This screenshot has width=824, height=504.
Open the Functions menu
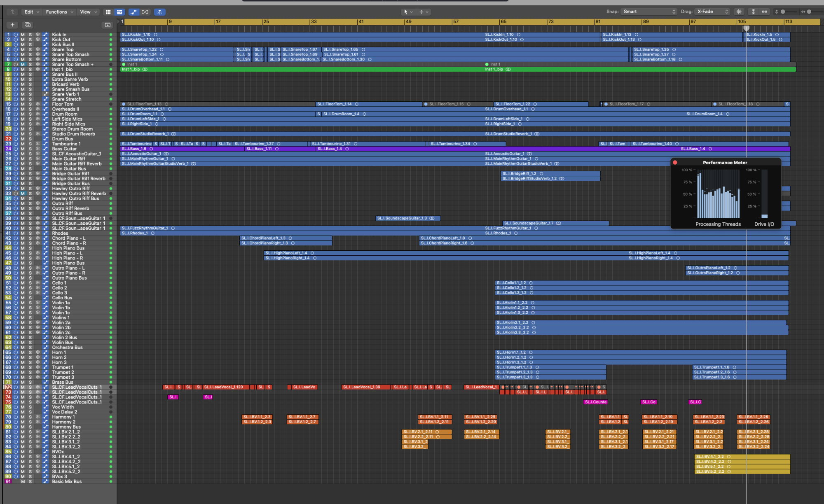tap(59, 12)
